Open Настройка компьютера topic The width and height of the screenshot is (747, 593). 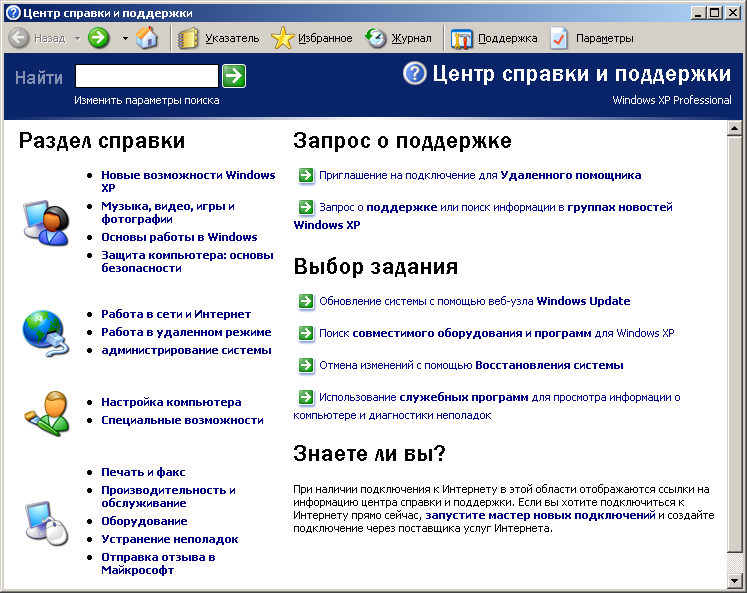pos(171,402)
